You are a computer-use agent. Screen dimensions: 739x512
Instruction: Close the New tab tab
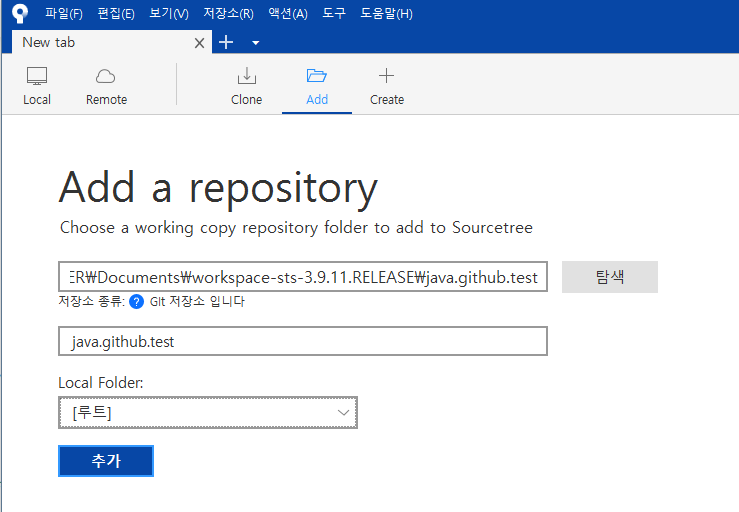199,43
